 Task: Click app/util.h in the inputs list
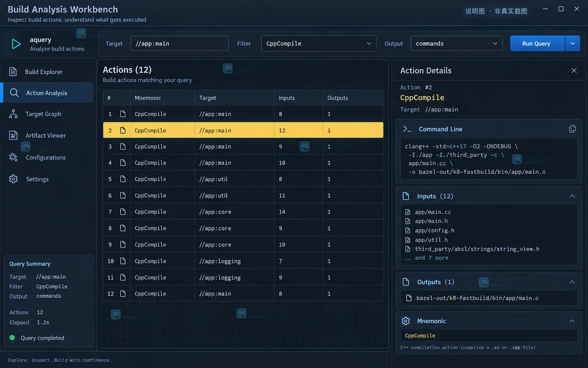tap(431, 240)
